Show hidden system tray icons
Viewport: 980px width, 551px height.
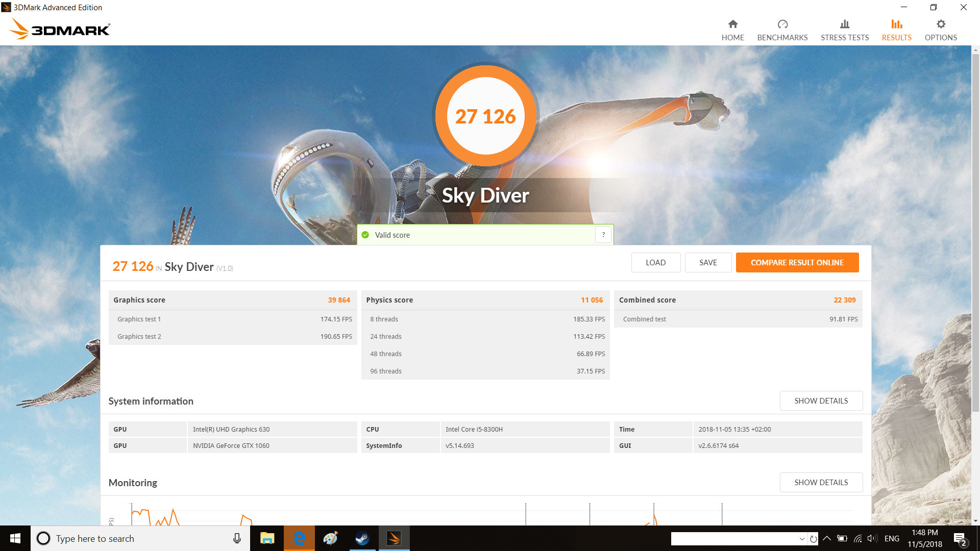827,538
